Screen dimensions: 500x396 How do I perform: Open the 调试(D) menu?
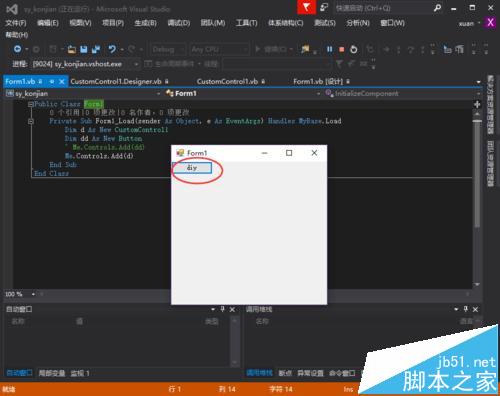pyautogui.click(x=179, y=23)
